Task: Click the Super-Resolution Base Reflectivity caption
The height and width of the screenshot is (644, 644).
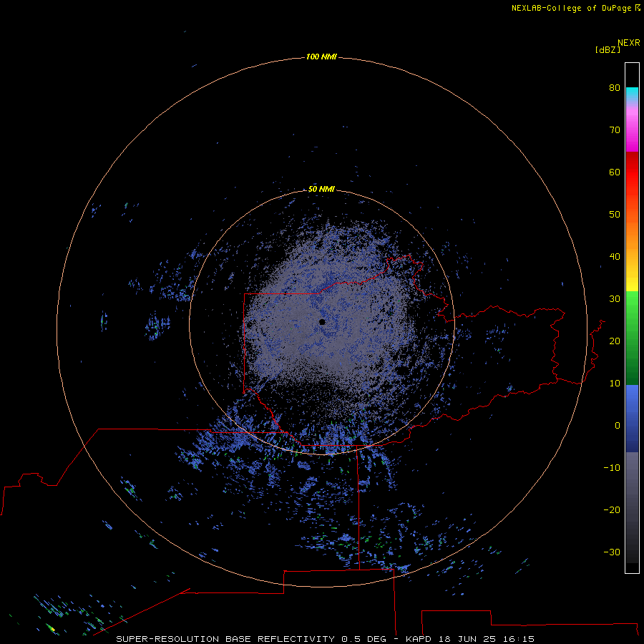Action: point(326,639)
